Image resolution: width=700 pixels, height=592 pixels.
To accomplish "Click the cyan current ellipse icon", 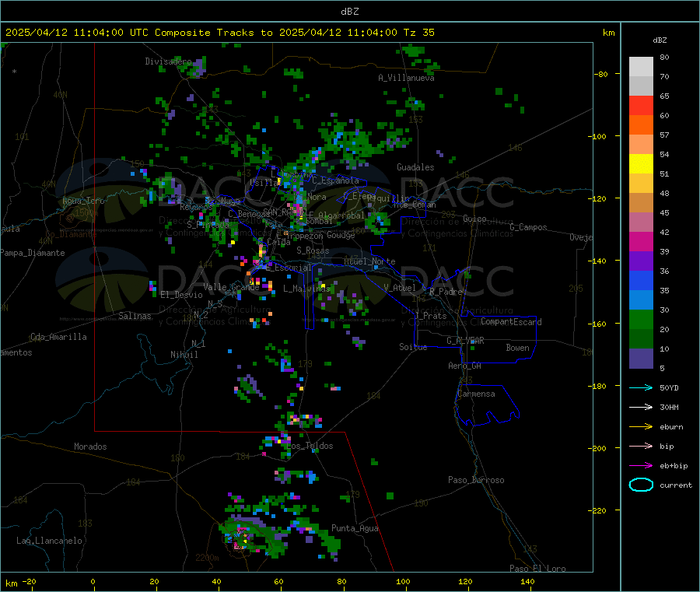I will pos(641,485).
